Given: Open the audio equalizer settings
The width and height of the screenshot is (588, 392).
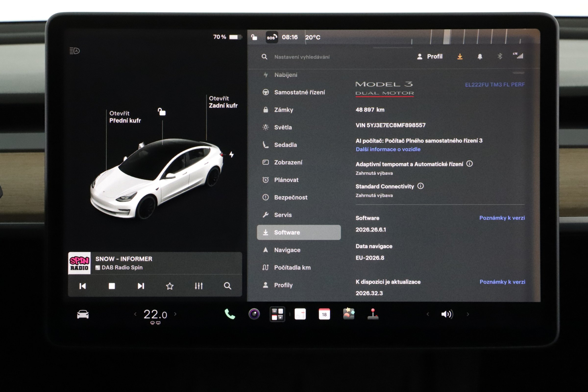Looking at the screenshot, I should [198, 286].
